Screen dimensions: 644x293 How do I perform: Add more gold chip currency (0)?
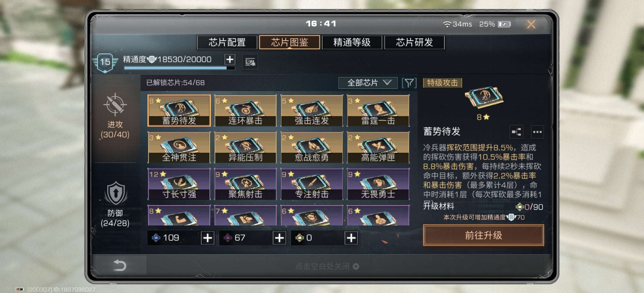point(351,238)
